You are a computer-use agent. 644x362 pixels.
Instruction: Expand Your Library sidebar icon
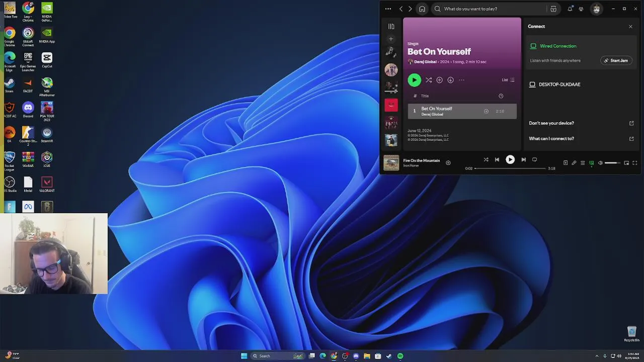(391, 26)
